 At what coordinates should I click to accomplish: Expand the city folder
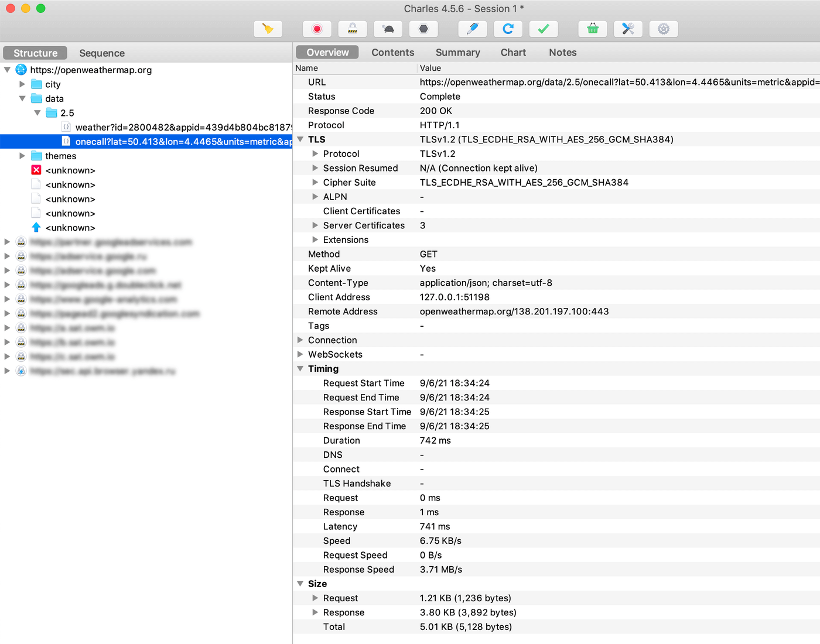(x=22, y=84)
